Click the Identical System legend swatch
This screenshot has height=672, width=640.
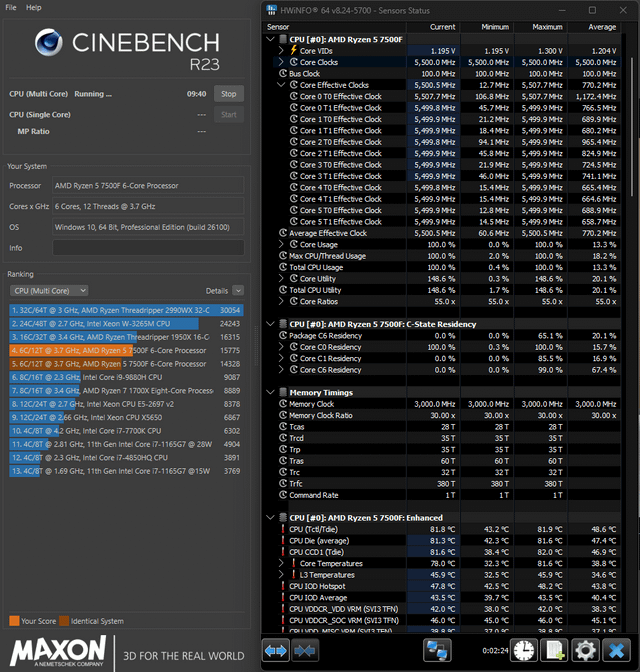tap(64, 621)
